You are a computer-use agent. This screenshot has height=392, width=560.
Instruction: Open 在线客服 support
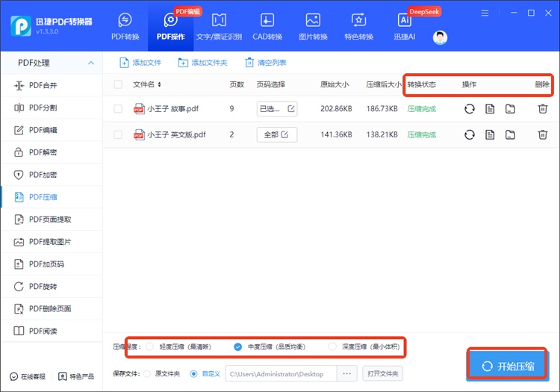pos(28,376)
